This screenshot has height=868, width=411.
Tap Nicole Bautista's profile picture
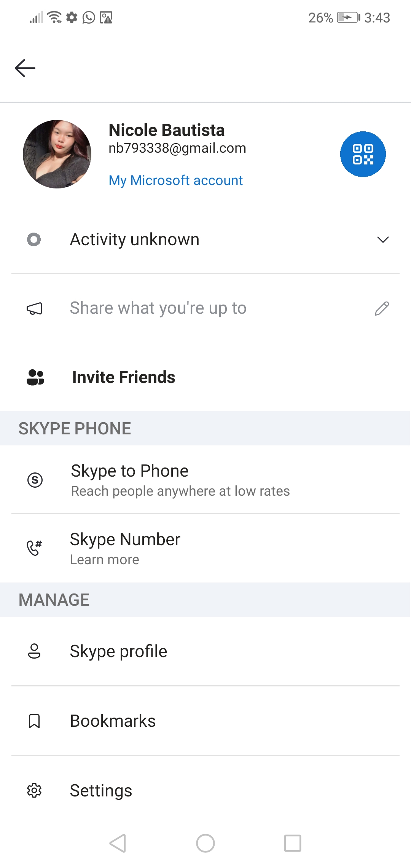point(57,154)
